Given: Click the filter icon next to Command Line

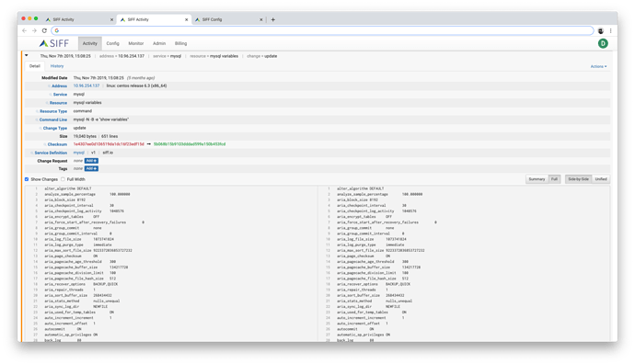Looking at the screenshot, I should coord(37,119).
